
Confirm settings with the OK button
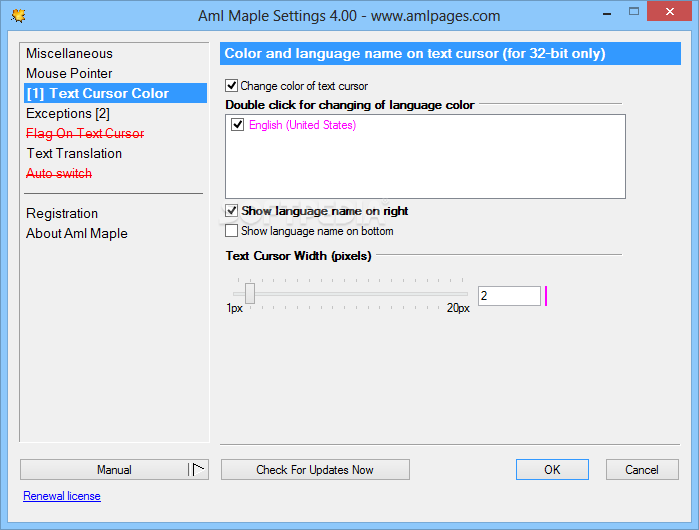[x=552, y=469]
